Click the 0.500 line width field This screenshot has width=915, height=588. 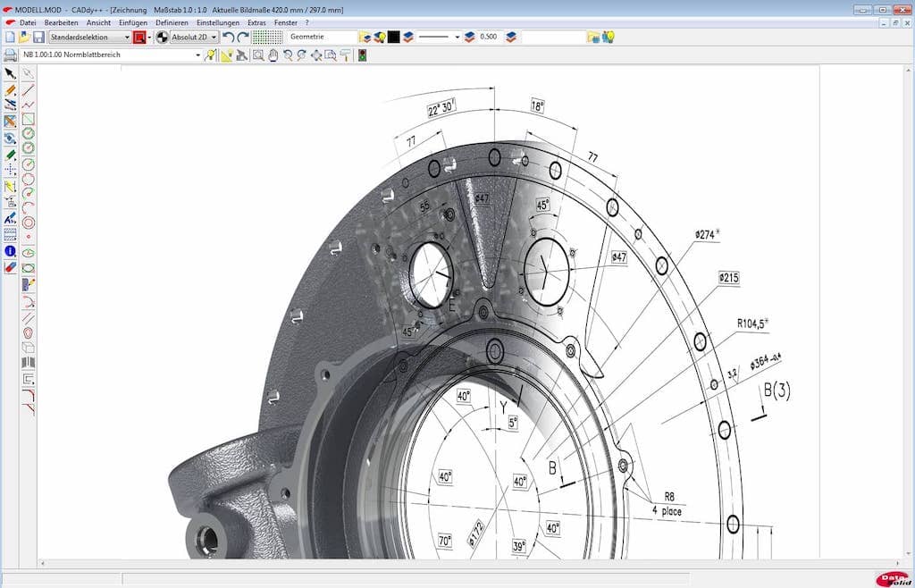tap(490, 38)
